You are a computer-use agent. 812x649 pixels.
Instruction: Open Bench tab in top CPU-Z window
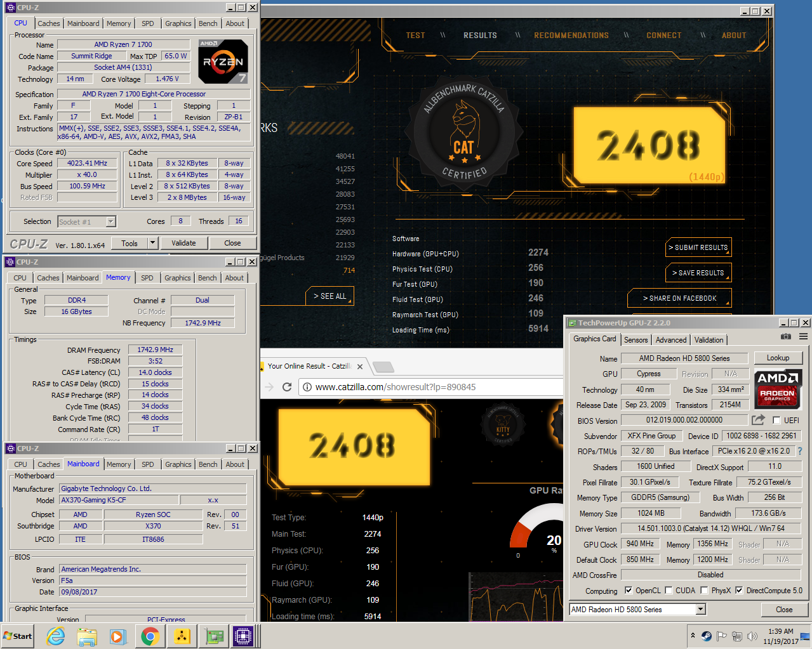tap(208, 23)
